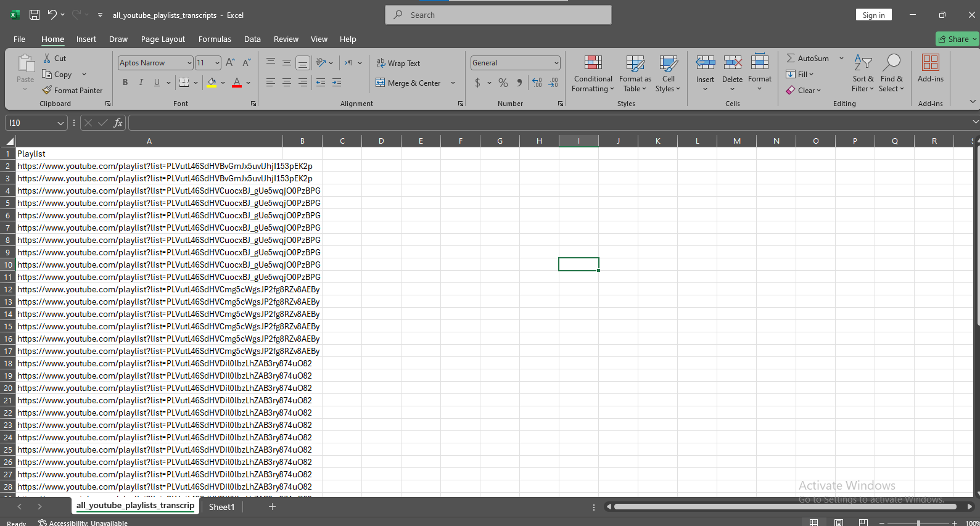This screenshot has width=980, height=526.
Task: Toggle Italic formatting
Action: click(141, 83)
